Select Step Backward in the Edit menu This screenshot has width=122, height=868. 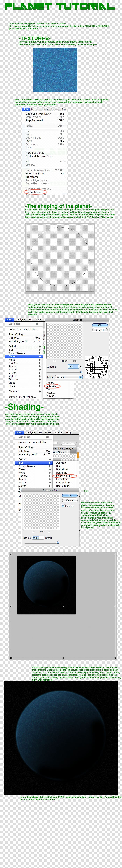[34, 120]
